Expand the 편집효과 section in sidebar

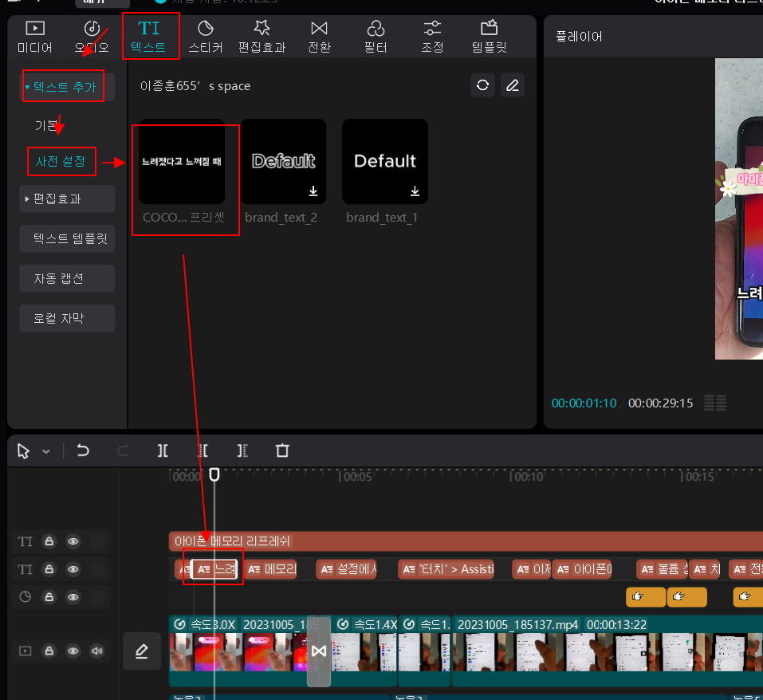(67, 199)
